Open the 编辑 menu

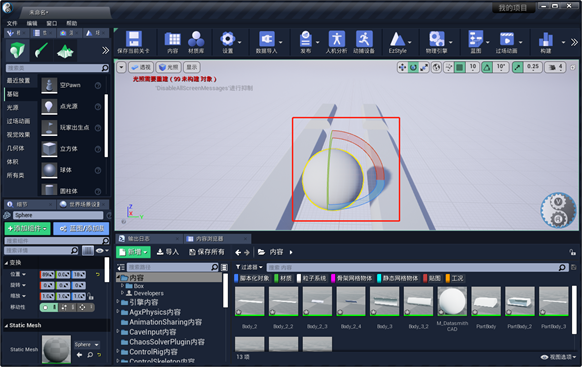click(32, 23)
